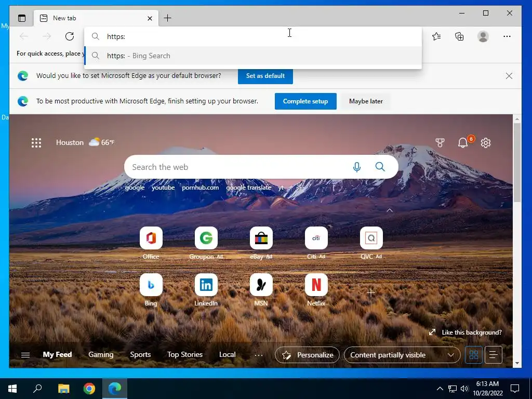Open volume control in system tray
The image size is (532, 399).
coord(464,389)
